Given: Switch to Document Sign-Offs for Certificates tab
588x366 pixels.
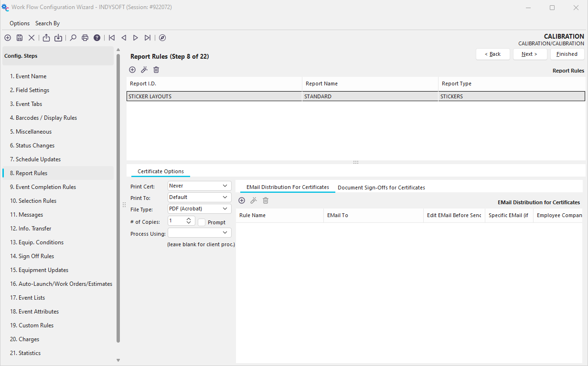Looking at the screenshot, I should coord(381,188).
